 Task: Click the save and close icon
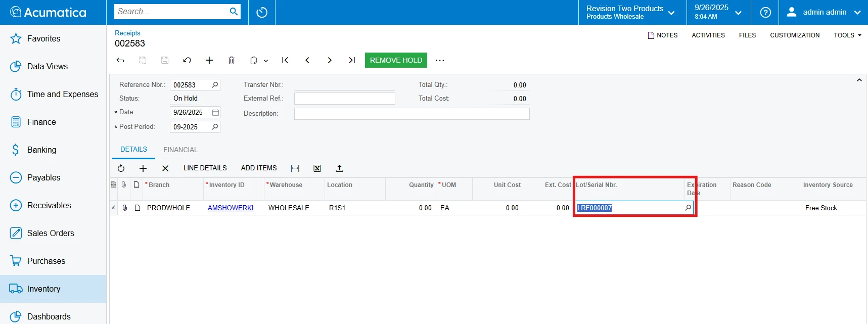point(143,60)
